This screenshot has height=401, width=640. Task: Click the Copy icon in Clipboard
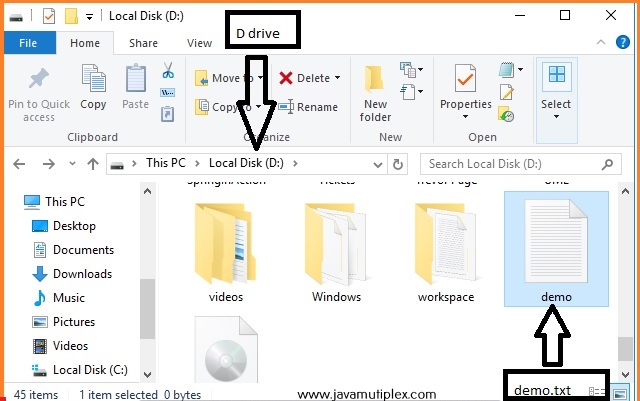(93, 78)
